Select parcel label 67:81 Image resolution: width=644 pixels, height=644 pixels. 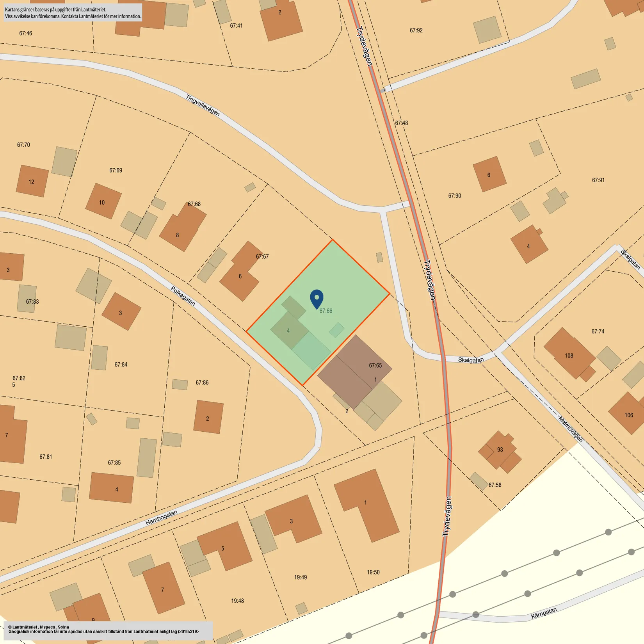[x=46, y=457]
